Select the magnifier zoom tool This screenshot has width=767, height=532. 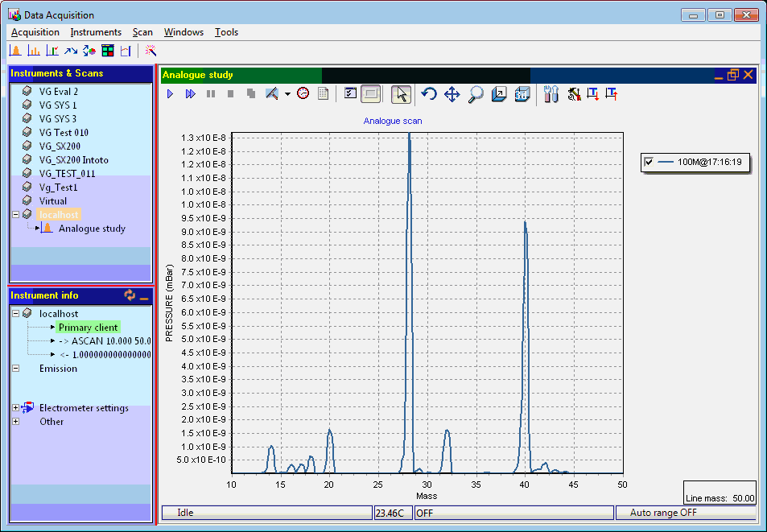(x=476, y=94)
